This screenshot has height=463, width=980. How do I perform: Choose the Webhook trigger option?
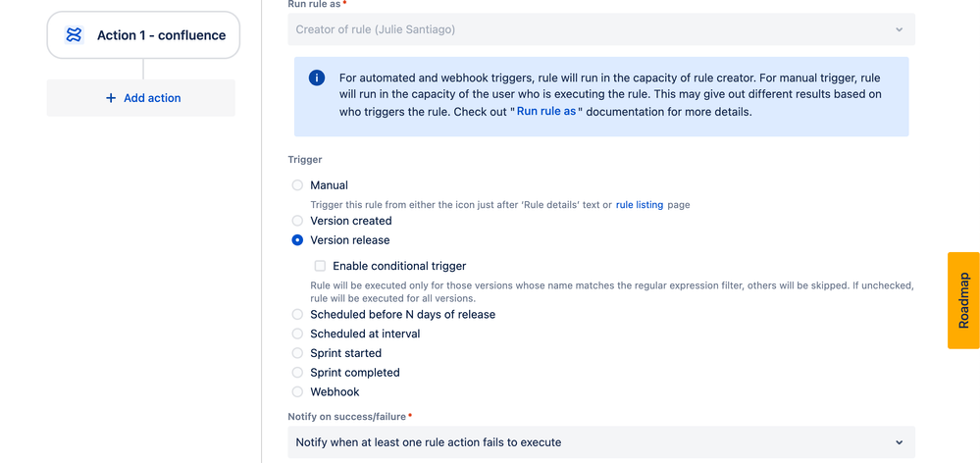(297, 391)
